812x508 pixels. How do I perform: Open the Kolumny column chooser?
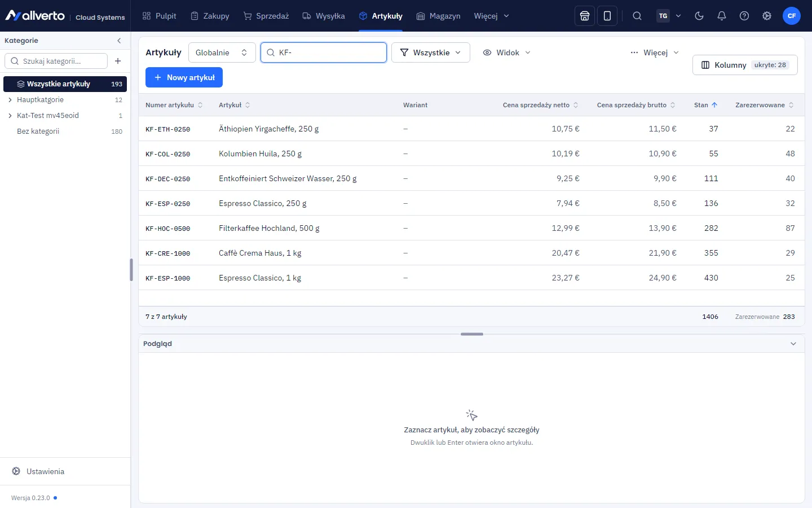click(745, 65)
